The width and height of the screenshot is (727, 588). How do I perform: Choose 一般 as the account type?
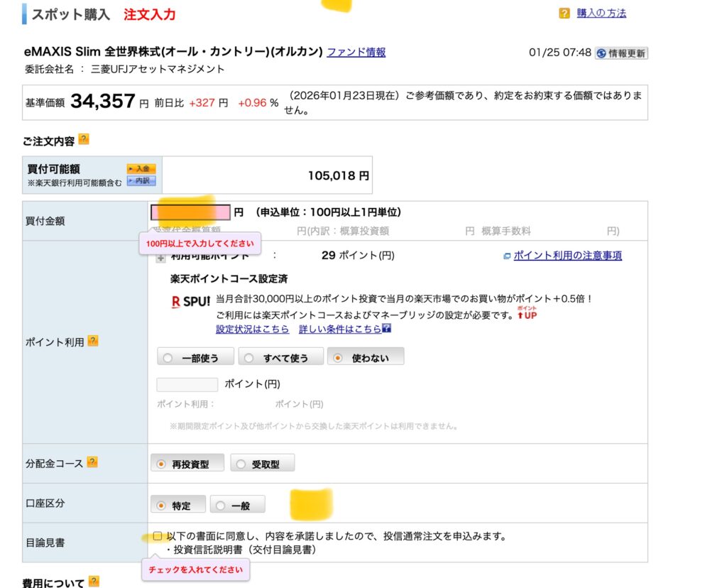[237, 505]
